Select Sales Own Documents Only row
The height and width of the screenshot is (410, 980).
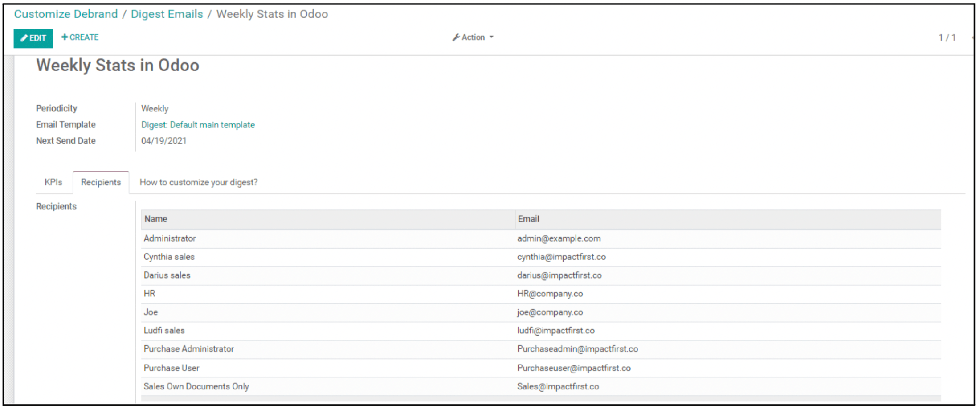pyautogui.click(x=196, y=387)
